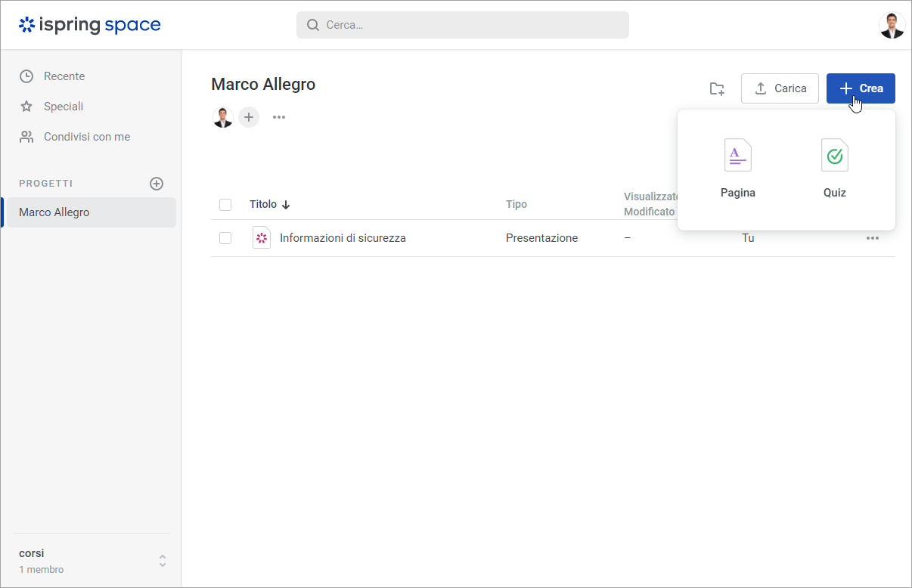Click the new folder icon

pyautogui.click(x=717, y=88)
